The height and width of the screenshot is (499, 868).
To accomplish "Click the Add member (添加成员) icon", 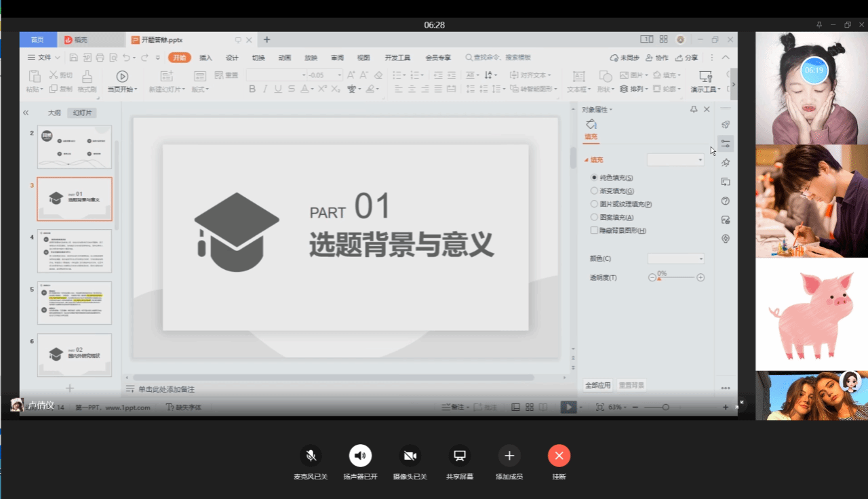I will pyautogui.click(x=509, y=456).
